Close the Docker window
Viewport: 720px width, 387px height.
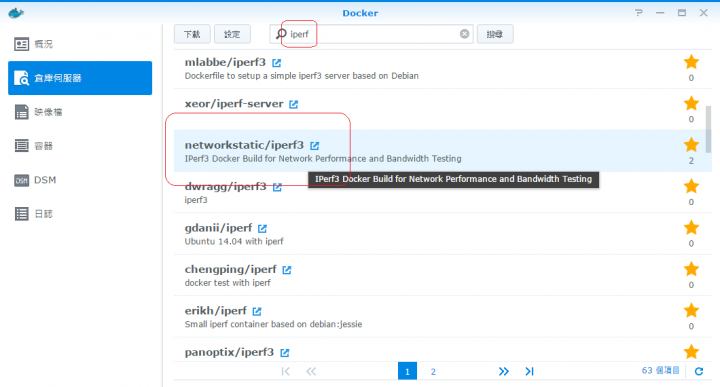click(703, 13)
